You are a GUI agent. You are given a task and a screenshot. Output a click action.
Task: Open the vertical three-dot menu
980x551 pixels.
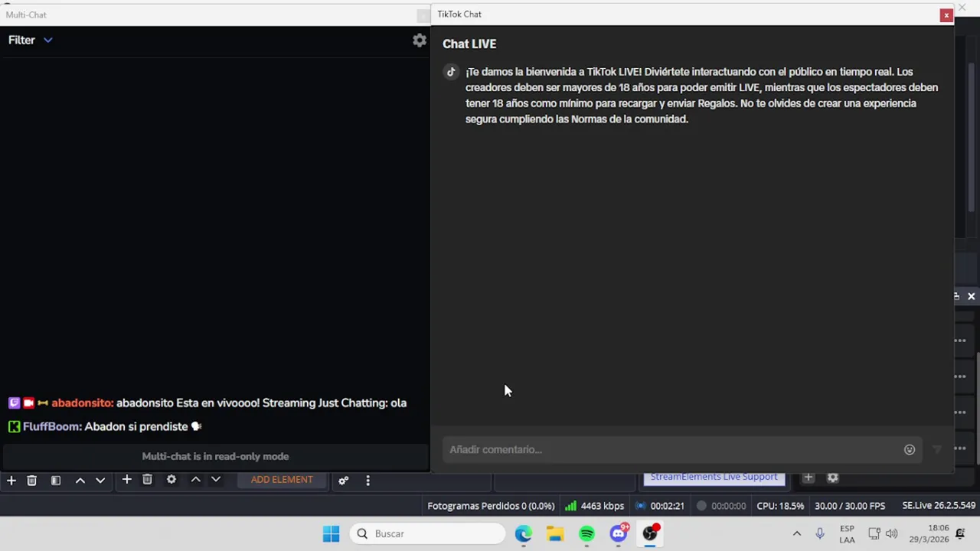[367, 481]
